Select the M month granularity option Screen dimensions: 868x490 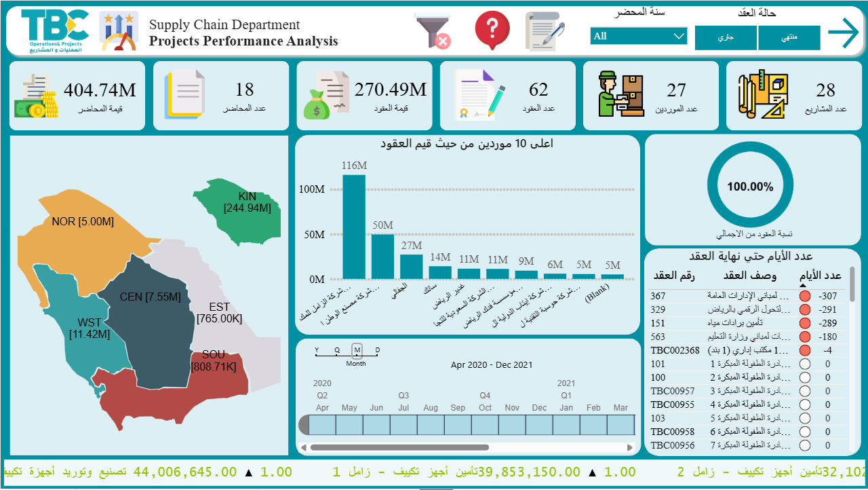357,350
